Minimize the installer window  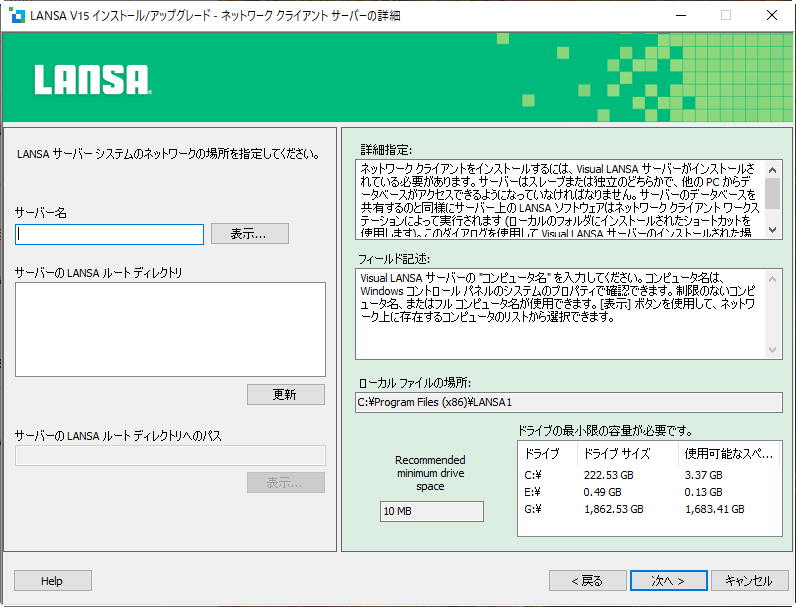click(681, 15)
